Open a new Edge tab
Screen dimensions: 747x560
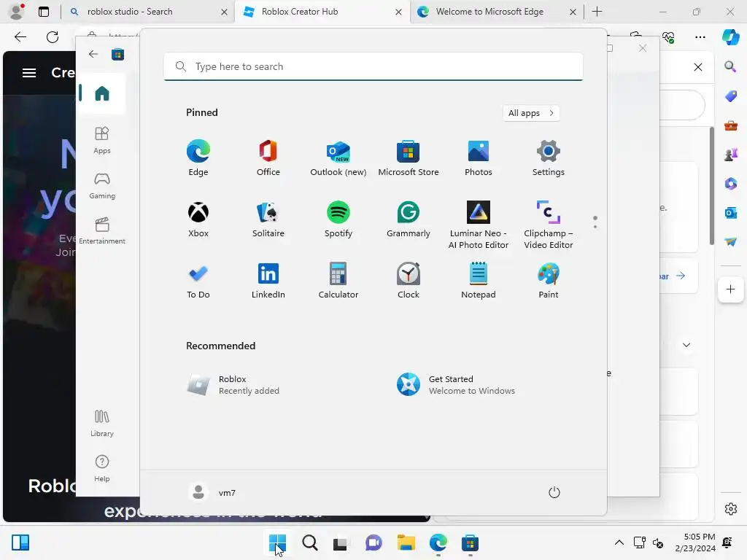click(x=597, y=12)
